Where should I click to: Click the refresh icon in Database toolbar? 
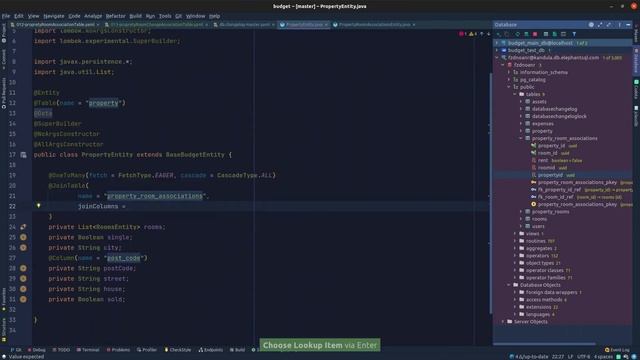517,34
